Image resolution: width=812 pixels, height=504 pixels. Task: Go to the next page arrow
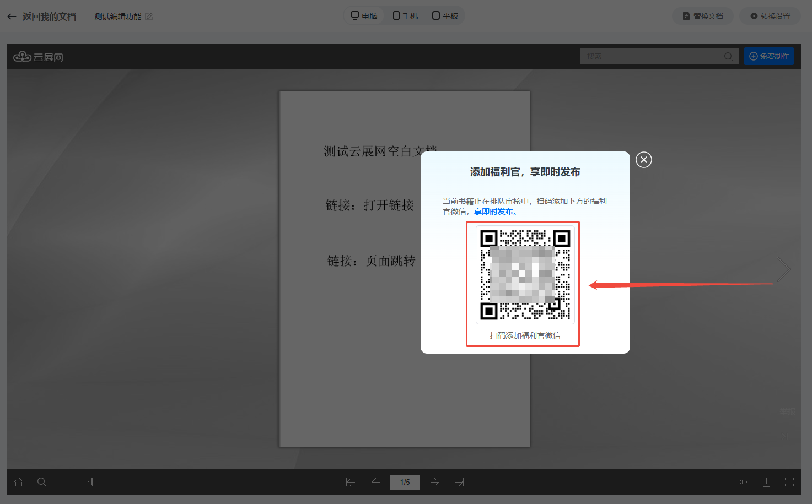(x=434, y=483)
